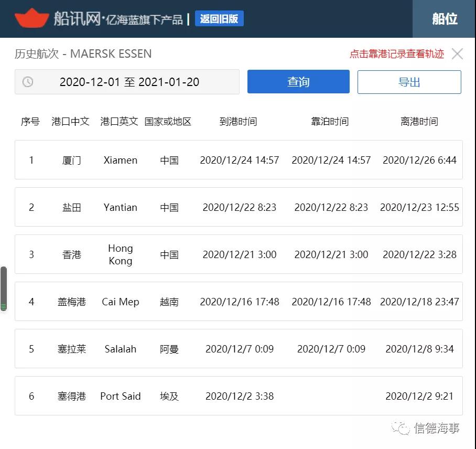
Task: Click the 导出 export button
Action: (409, 81)
